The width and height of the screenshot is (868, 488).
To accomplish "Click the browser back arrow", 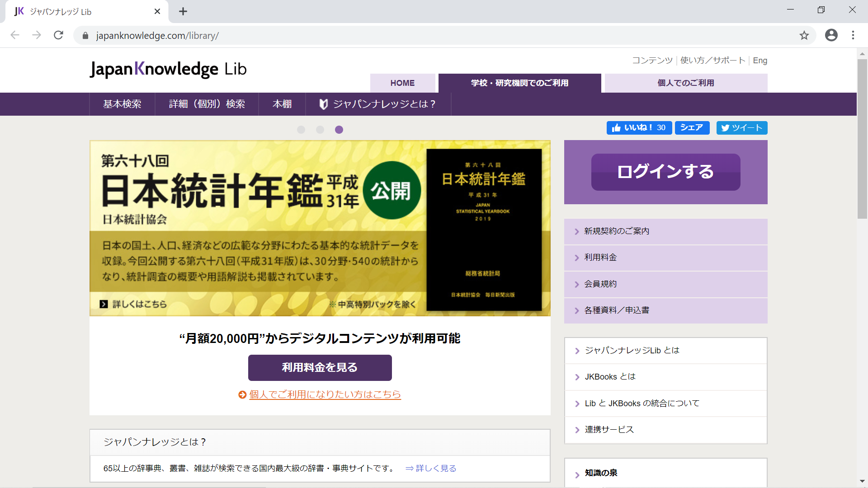I will click(15, 35).
